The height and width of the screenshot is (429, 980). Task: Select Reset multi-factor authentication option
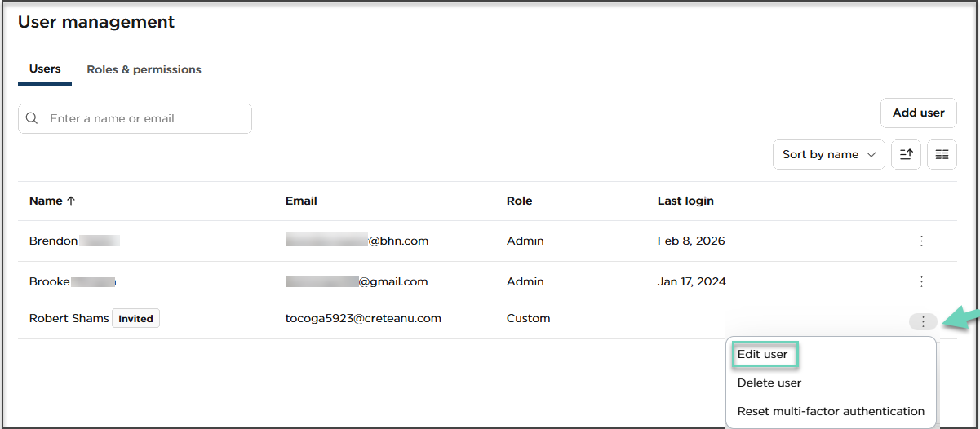[x=831, y=411]
